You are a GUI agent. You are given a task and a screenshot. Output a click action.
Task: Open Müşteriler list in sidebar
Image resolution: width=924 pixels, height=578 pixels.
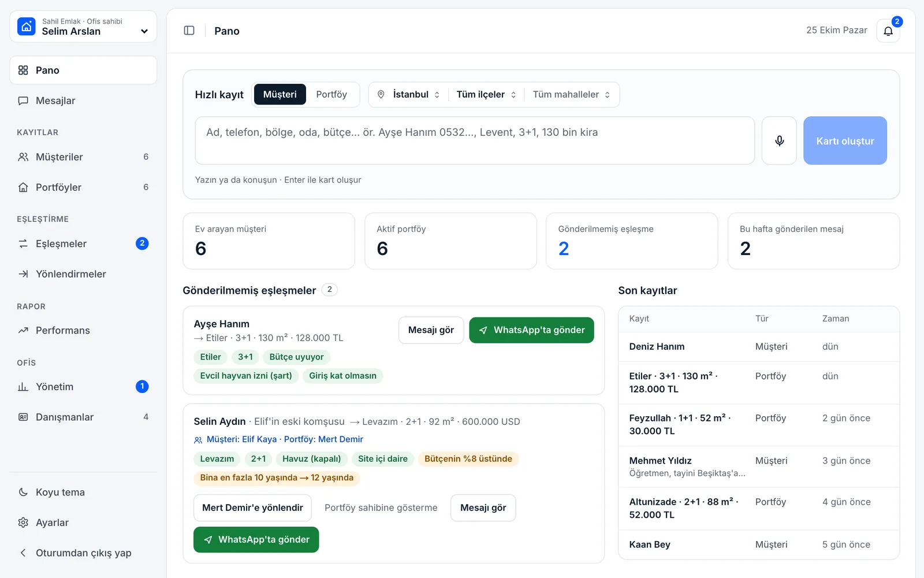click(x=83, y=157)
